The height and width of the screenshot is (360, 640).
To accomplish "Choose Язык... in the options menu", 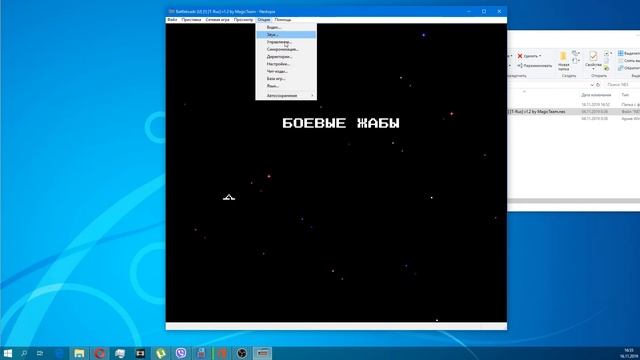I will [286, 86].
